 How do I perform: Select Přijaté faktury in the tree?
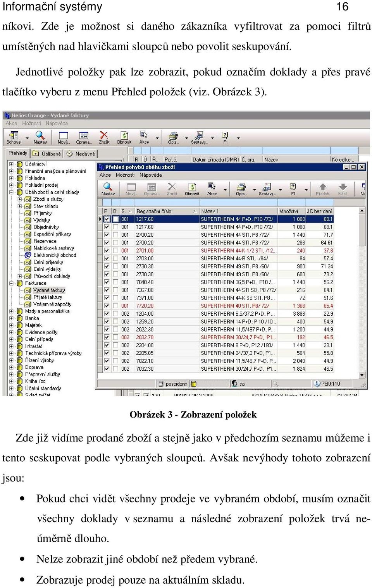pos(48,297)
